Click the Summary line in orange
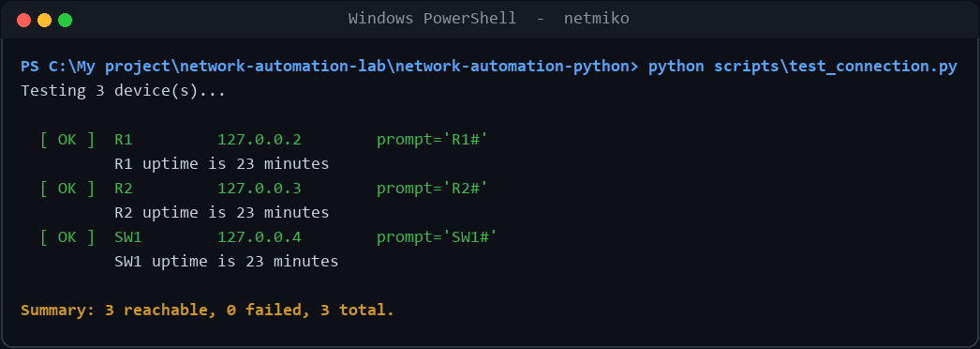Screen dimensions: 980x349 click(x=207, y=311)
